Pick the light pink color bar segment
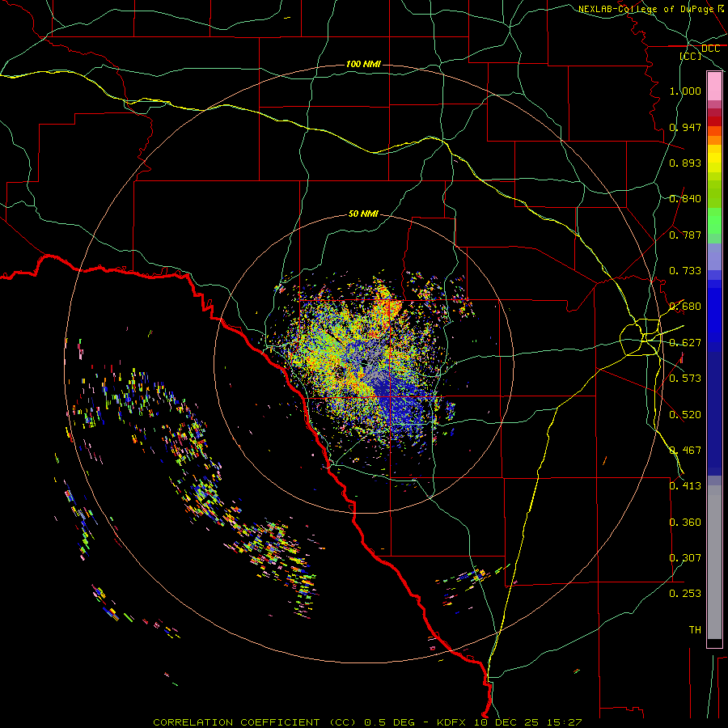Image resolution: width=728 pixels, height=728 pixels. (714, 87)
